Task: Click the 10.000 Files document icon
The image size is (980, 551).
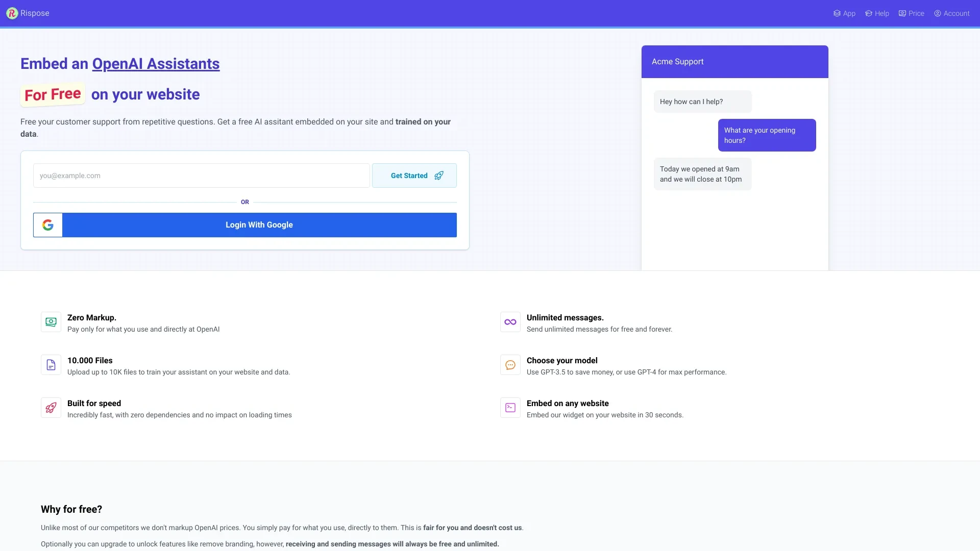Action: coord(51,365)
